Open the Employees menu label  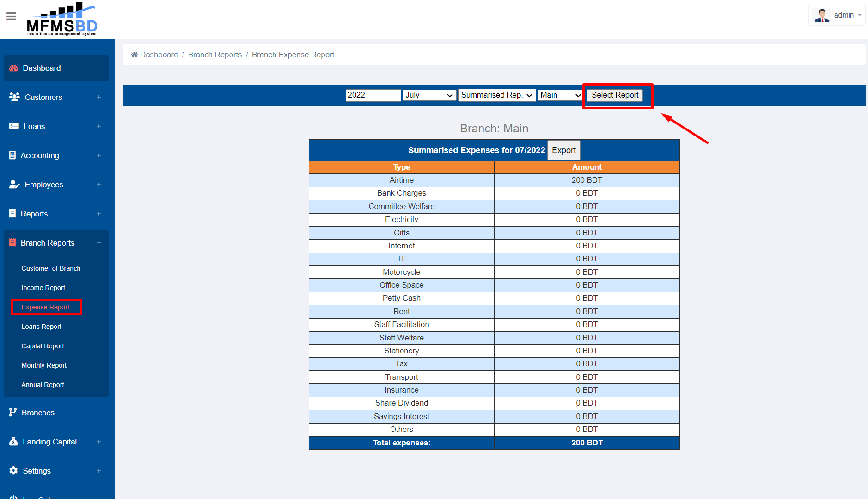pos(44,185)
